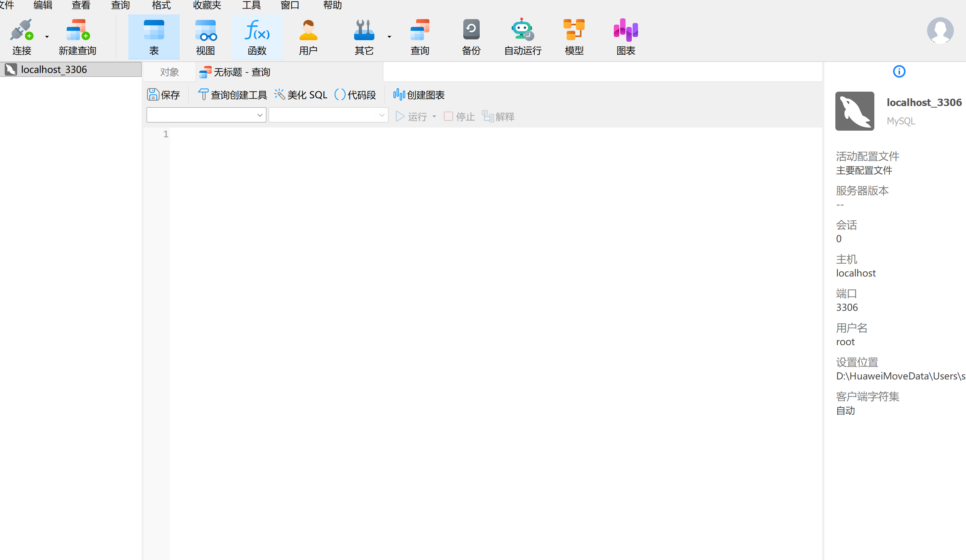
Task: Open the Backup (备份) tool
Action: point(471,37)
